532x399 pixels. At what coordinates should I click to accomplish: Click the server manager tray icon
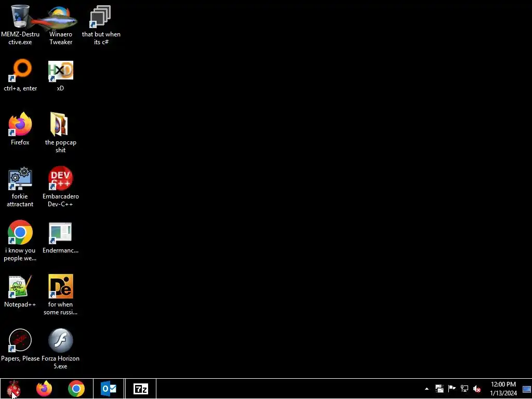(440, 389)
